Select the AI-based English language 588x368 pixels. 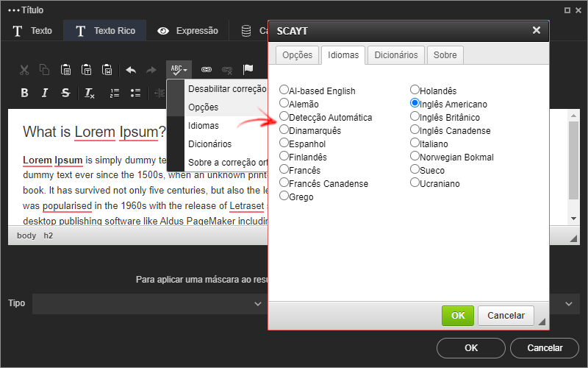(284, 90)
